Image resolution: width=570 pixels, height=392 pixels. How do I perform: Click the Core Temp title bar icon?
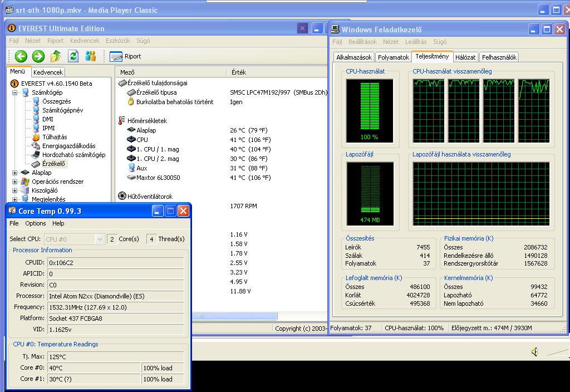[x=12, y=210]
